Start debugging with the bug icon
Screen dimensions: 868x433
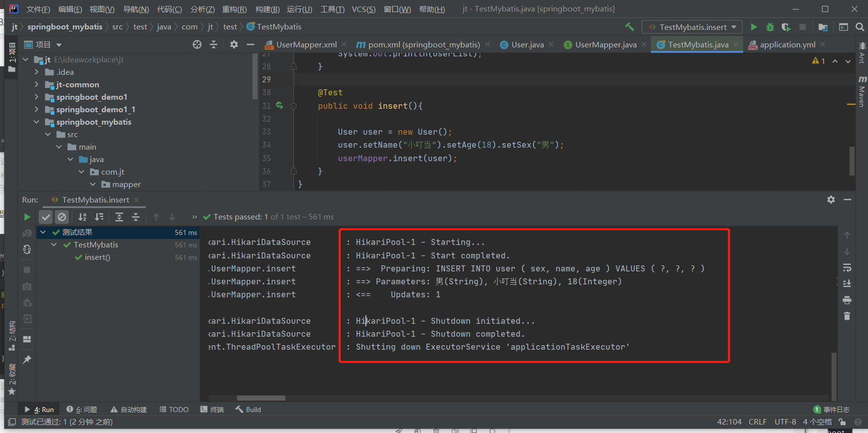[x=770, y=27]
